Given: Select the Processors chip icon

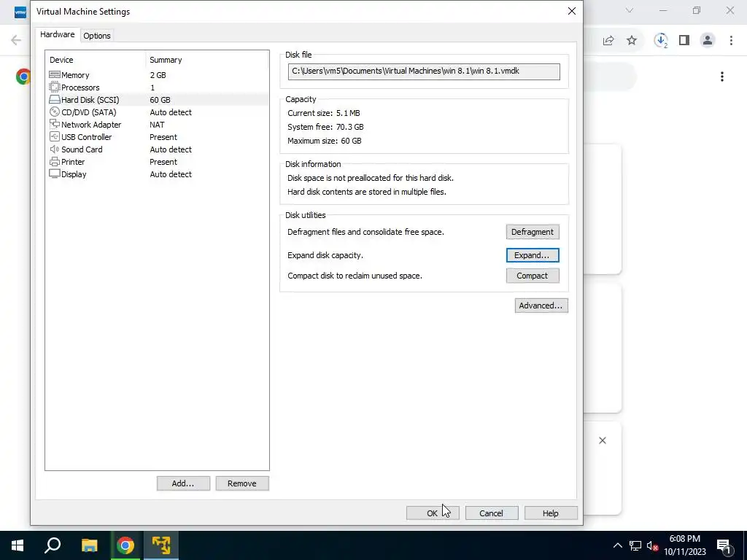Looking at the screenshot, I should point(54,87).
